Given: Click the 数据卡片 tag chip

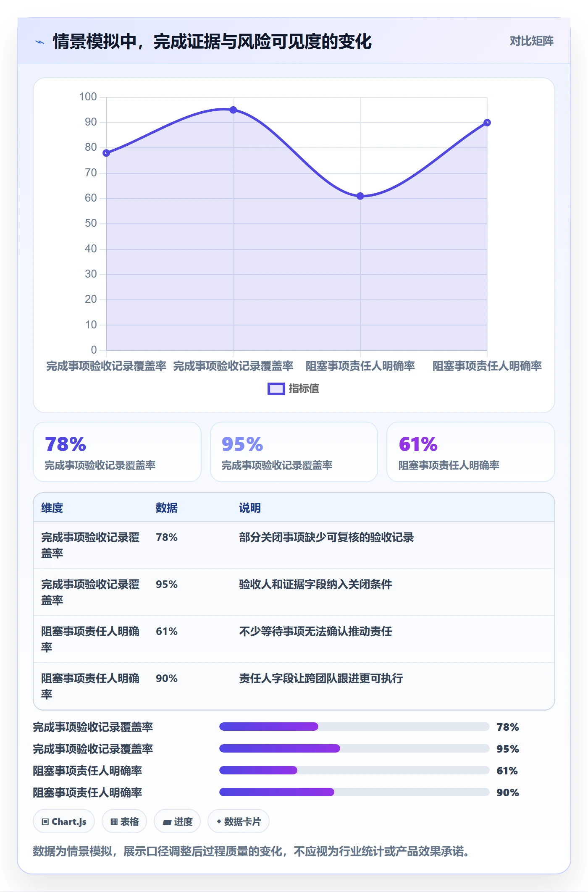Looking at the screenshot, I should click(x=239, y=821).
